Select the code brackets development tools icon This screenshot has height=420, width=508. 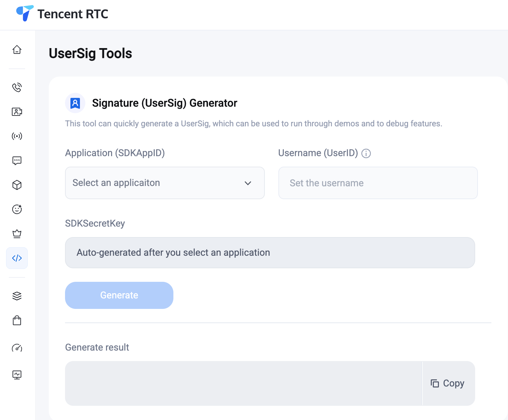pos(17,258)
